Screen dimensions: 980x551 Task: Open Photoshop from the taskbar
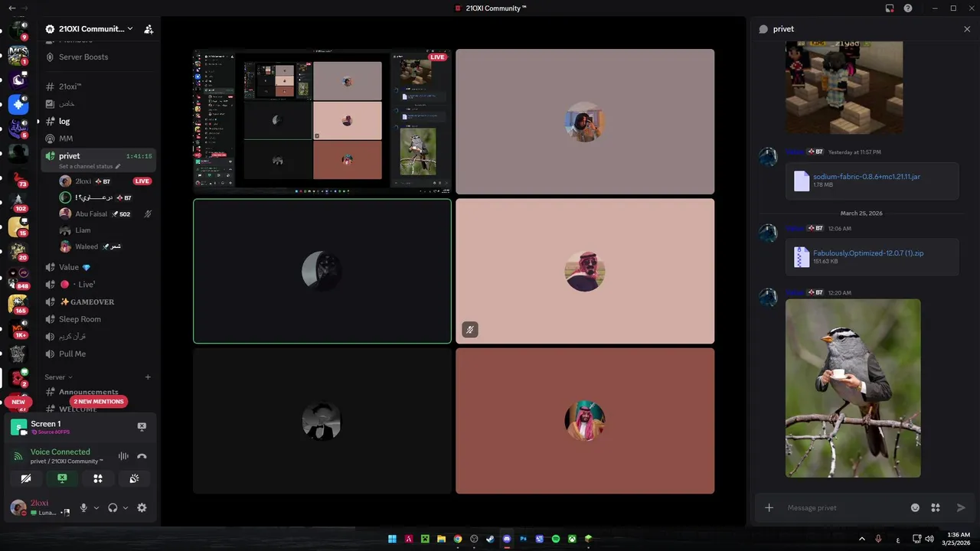pyautogui.click(x=524, y=539)
